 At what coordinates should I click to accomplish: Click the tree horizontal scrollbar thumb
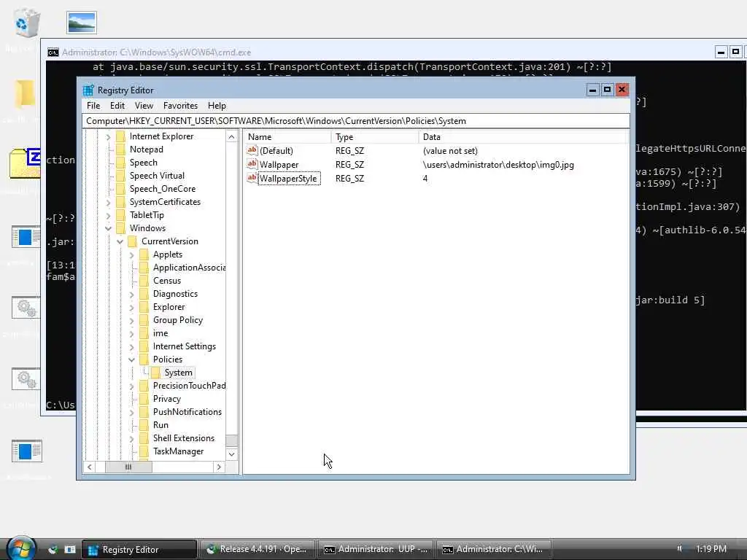tap(128, 467)
